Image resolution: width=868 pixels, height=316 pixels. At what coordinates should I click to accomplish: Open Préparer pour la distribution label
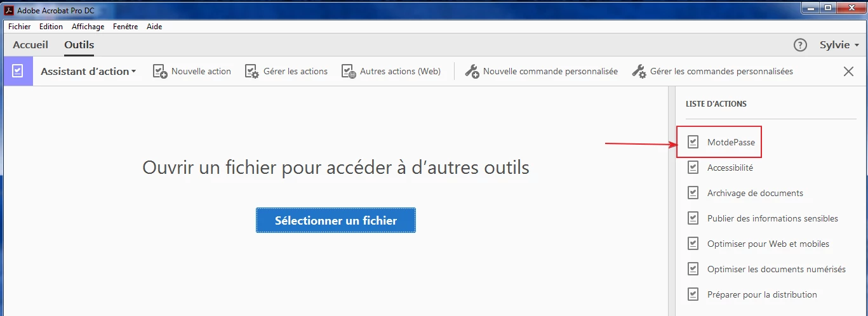click(x=762, y=294)
